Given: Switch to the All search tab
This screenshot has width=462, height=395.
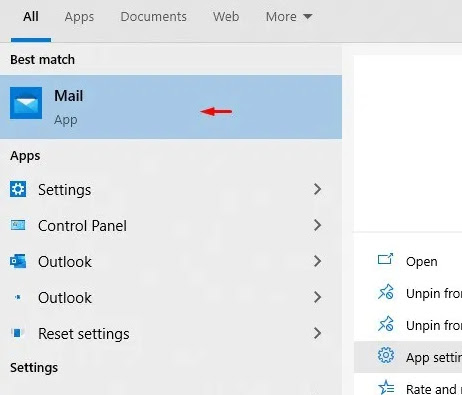Looking at the screenshot, I should [x=31, y=17].
